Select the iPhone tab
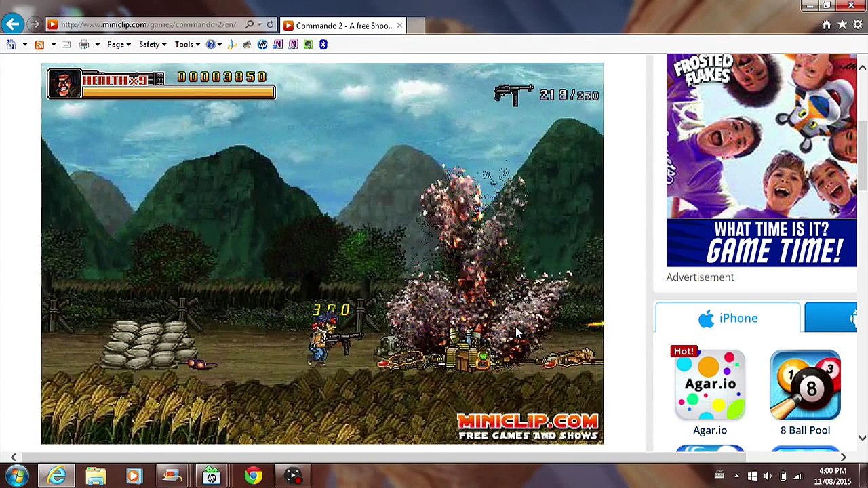The height and width of the screenshot is (488, 868). click(x=728, y=318)
